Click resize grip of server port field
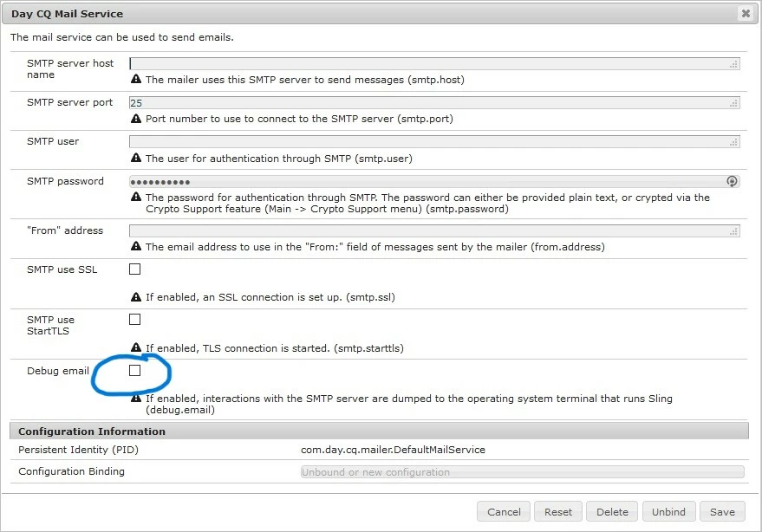Screen dimensions: 762x532 click(733, 103)
